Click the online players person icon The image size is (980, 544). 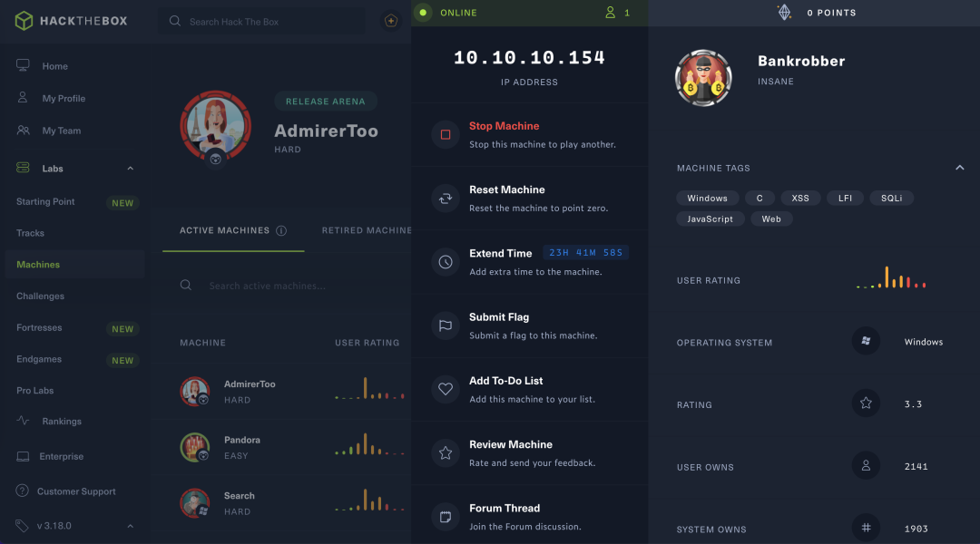610,13
